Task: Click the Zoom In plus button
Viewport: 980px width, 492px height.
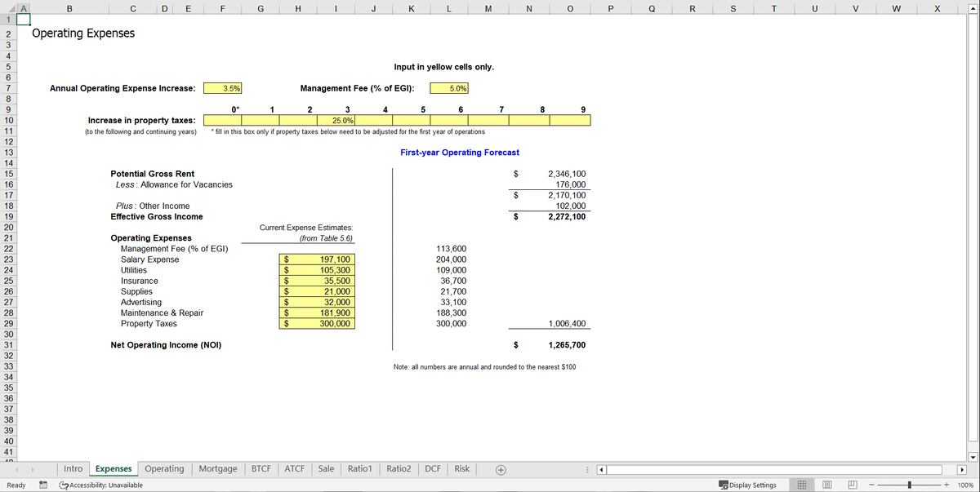Action: 947,484
